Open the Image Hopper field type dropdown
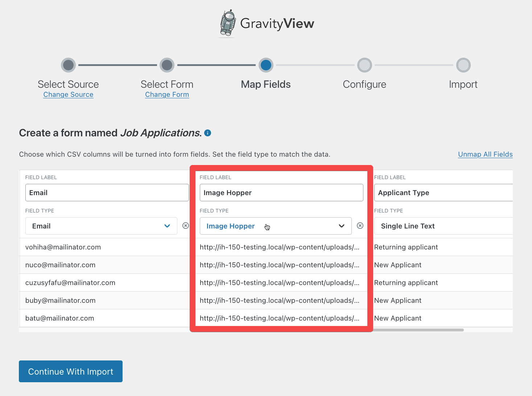The height and width of the screenshot is (396, 532). click(341, 226)
